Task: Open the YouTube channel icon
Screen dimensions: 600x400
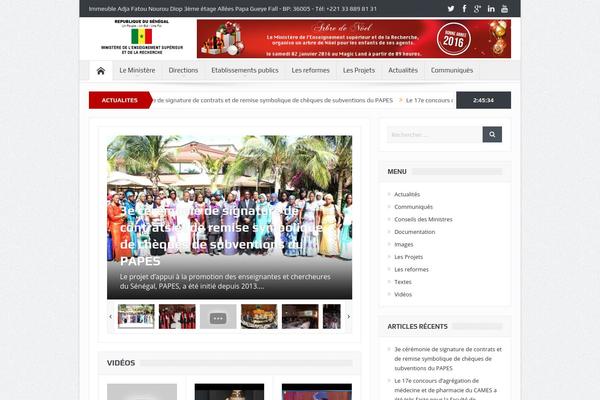Action: pyautogui.click(x=504, y=8)
